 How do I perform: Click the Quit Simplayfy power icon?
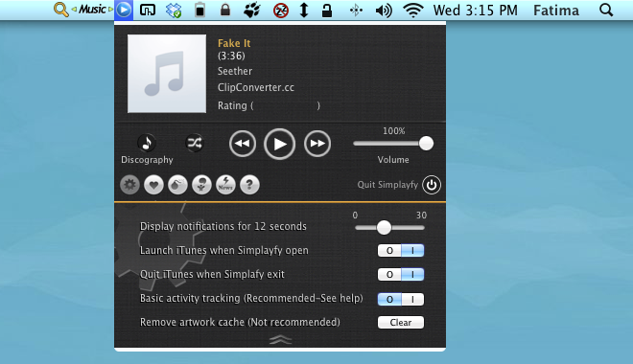432,185
